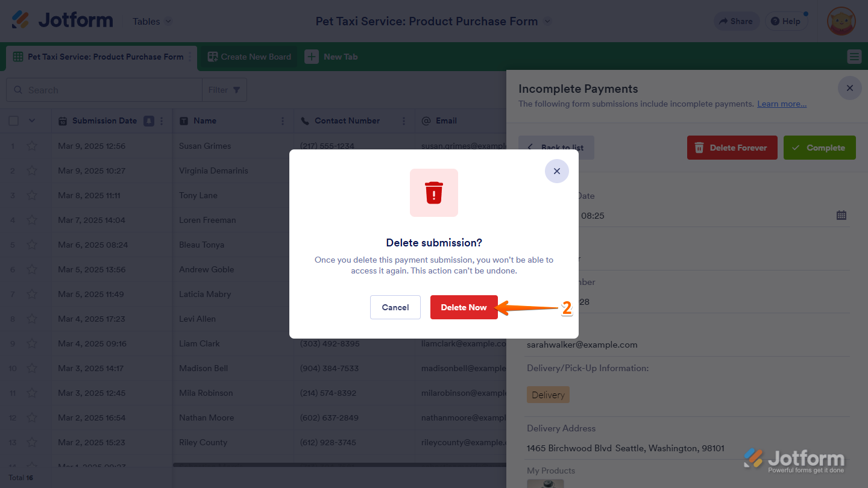Type in the Search field
This screenshot has height=488, width=868.
[108, 90]
